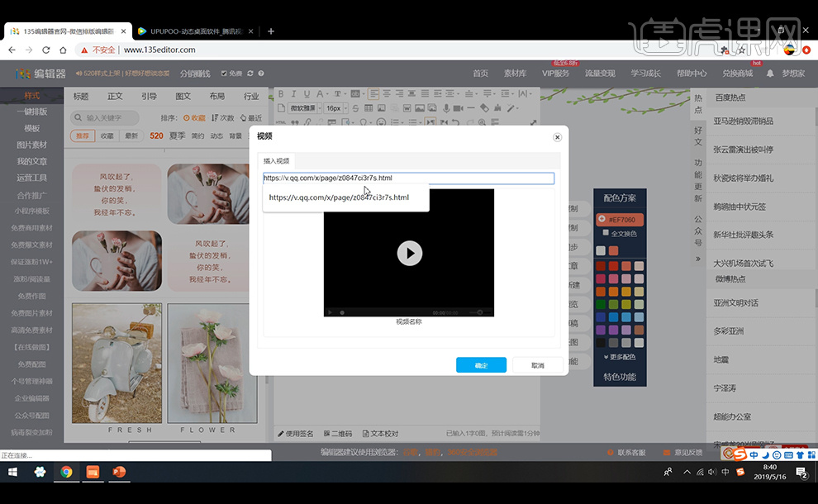Viewport: 818px width, 504px height.
Task: Insert a horizontal line divider
Action: point(471,108)
